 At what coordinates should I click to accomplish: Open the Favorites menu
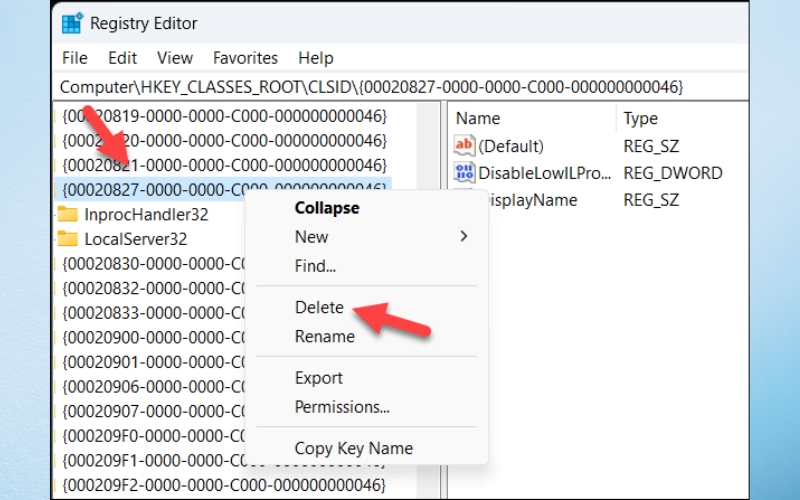coord(245,58)
